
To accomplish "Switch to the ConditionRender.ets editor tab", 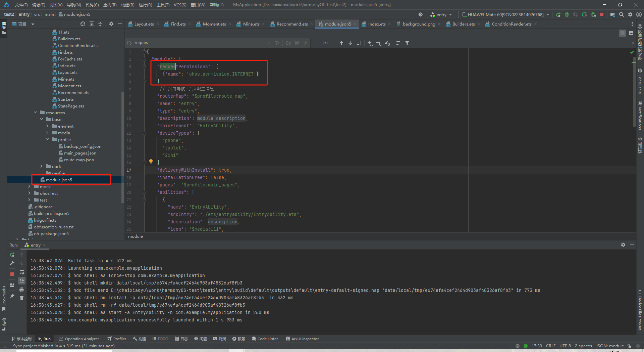I will [x=511, y=24].
